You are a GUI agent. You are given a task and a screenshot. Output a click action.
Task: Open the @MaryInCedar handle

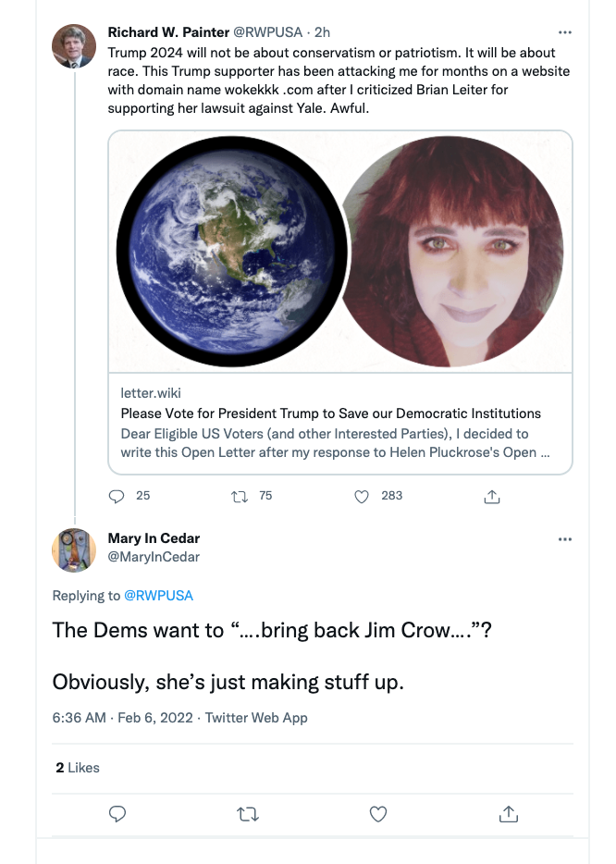point(154,557)
